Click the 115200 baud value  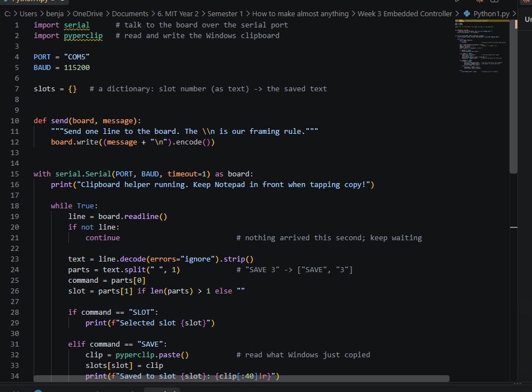(x=77, y=67)
